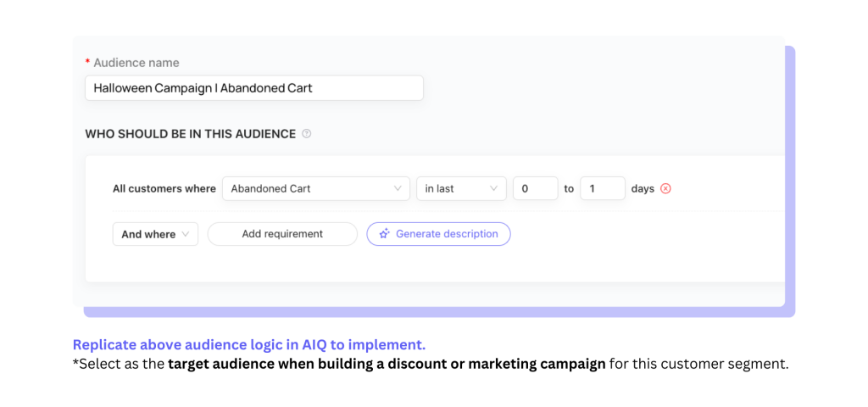Click the "WHO SHOULD BE IN THIS AUDIENCE" heading
The width and height of the screenshot is (868, 407).
tap(191, 134)
